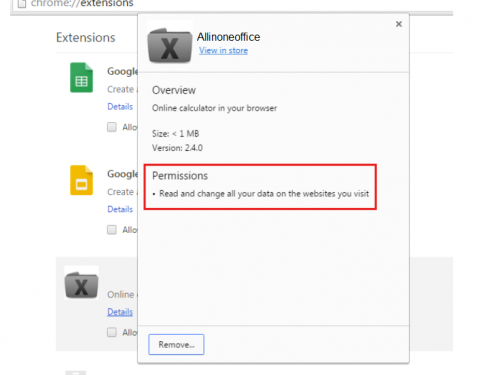
Task: Click the yellow Google Slides extension icon
Action: click(82, 180)
